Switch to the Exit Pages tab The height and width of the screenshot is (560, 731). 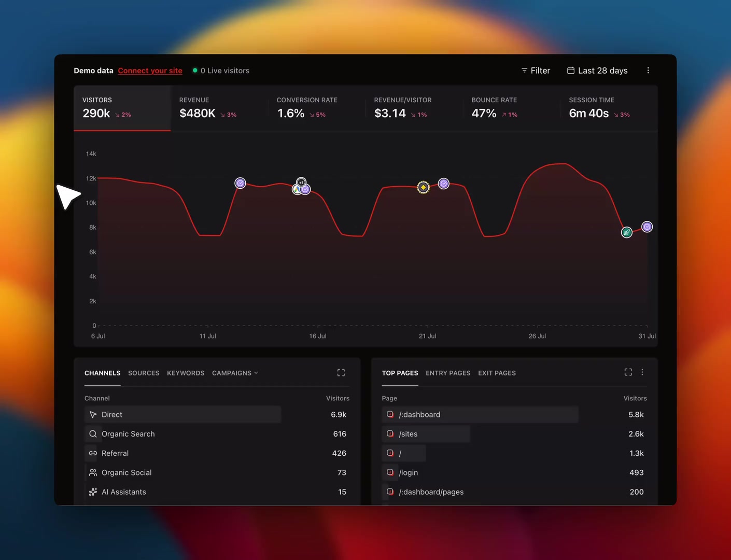pos(497,373)
